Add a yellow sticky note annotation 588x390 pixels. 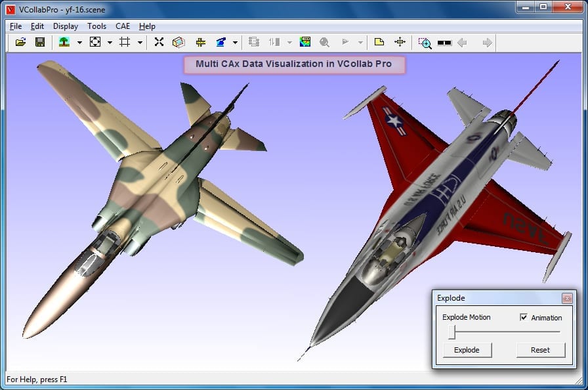point(379,42)
